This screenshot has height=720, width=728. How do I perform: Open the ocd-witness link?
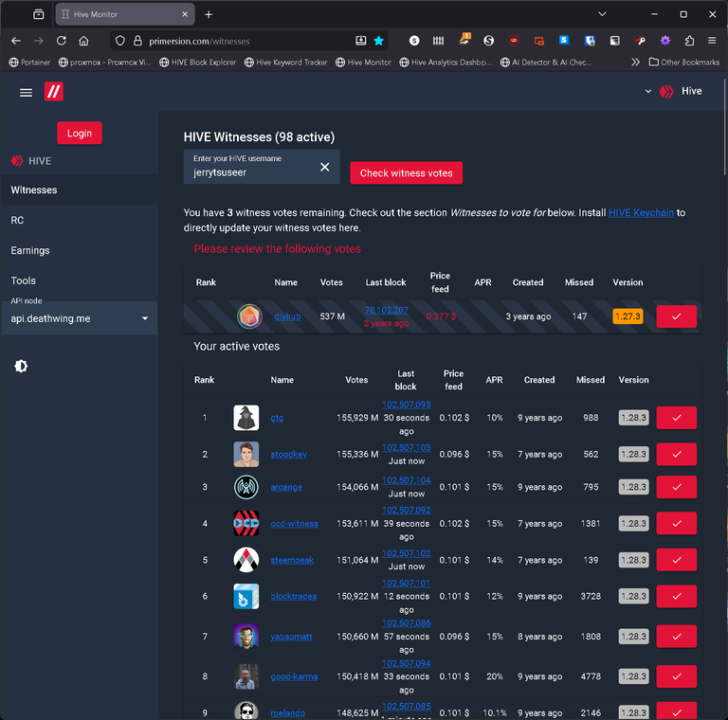click(295, 523)
